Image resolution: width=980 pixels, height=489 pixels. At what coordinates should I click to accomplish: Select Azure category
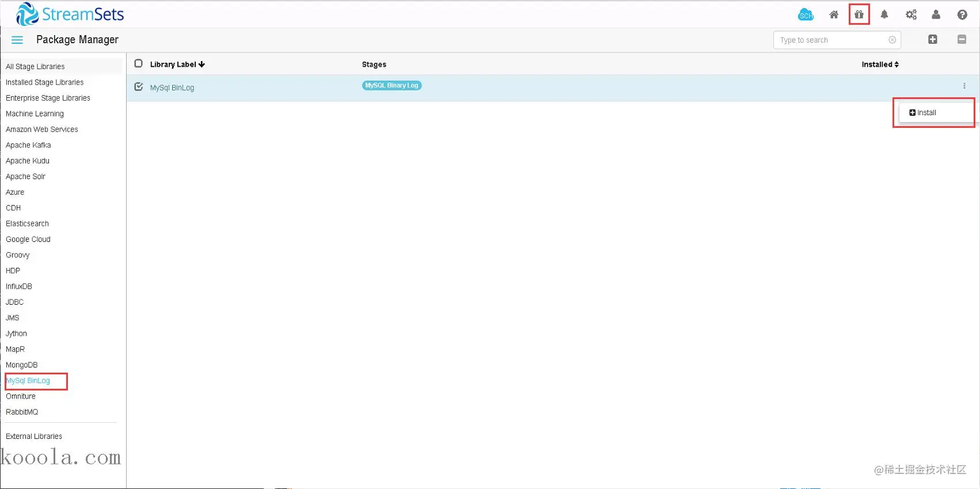click(x=15, y=192)
